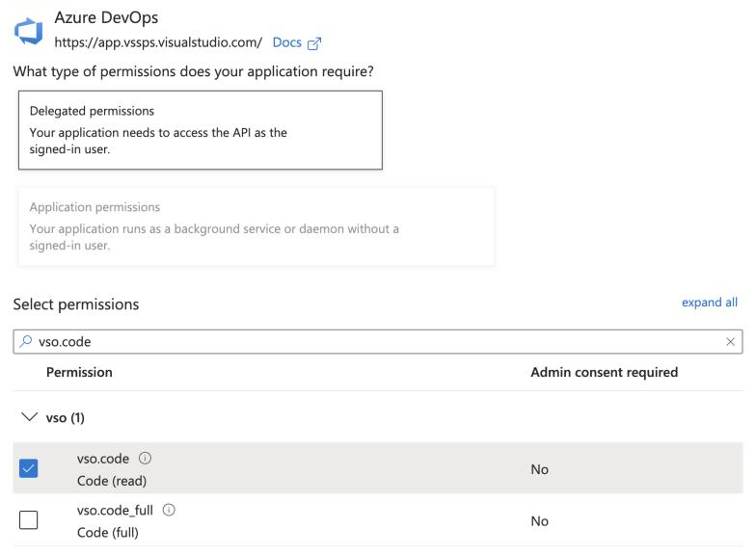Select the Delegated permissions card
The image size is (756, 555).
(x=201, y=130)
